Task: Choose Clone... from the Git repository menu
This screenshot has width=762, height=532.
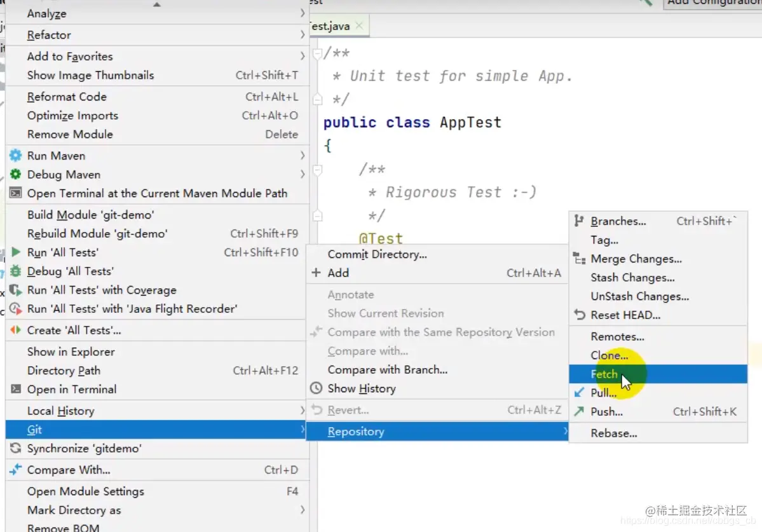Action: pyautogui.click(x=658, y=355)
